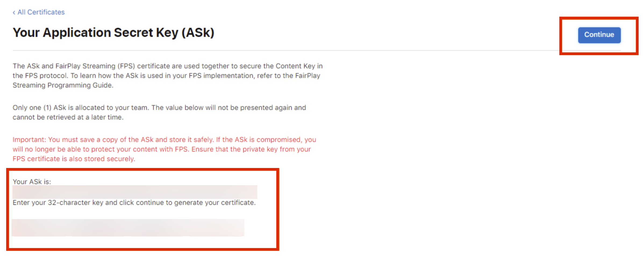The height and width of the screenshot is (272, 644).
Task: Open the All Certificates link
Action: 41,12
